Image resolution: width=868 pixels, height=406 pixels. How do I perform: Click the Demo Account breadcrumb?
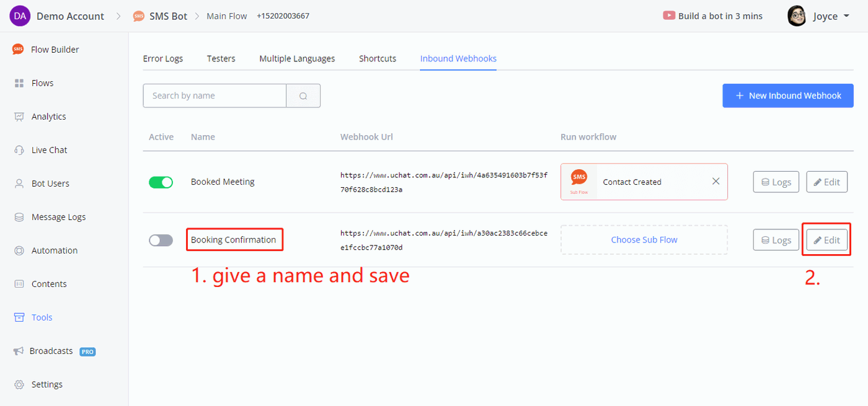click(70, 16)
